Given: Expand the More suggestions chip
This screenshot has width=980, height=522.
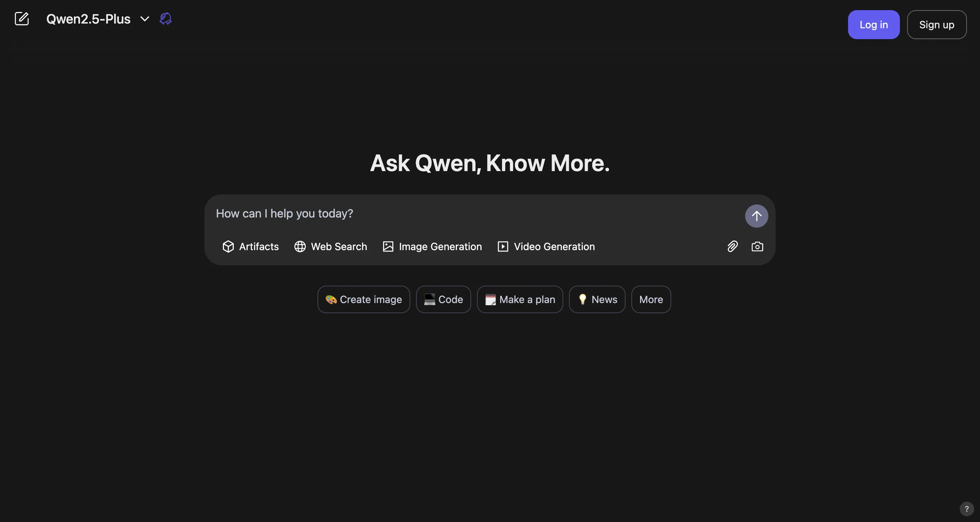Looking at the screenshot, I should point(651,299).
